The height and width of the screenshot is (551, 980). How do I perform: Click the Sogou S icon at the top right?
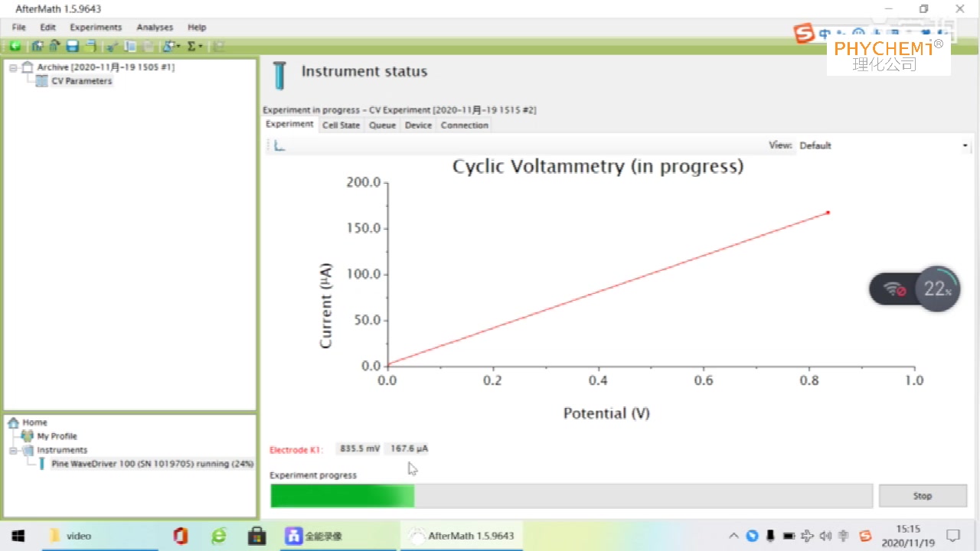pos(804,34)
